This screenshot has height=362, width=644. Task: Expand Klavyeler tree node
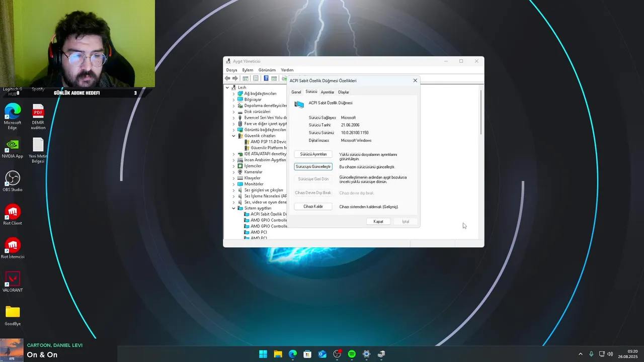[234, 178]
